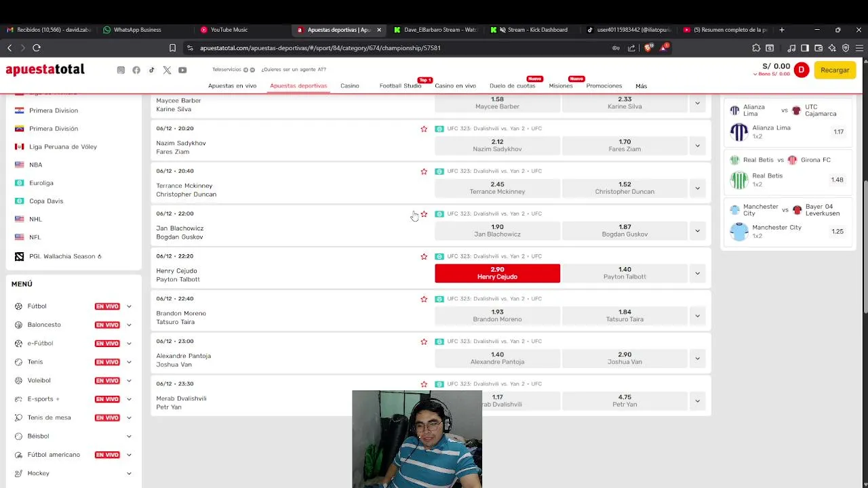Screen dimensions: 868x488
Task: Click the Fútbol sport icon in menu
Action: [x=18, y=306]
